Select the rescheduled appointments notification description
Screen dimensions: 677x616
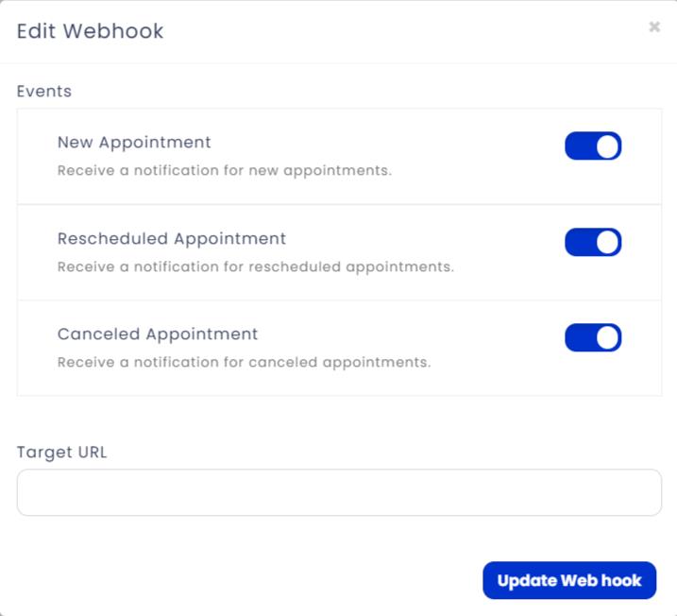click(256, 267)
